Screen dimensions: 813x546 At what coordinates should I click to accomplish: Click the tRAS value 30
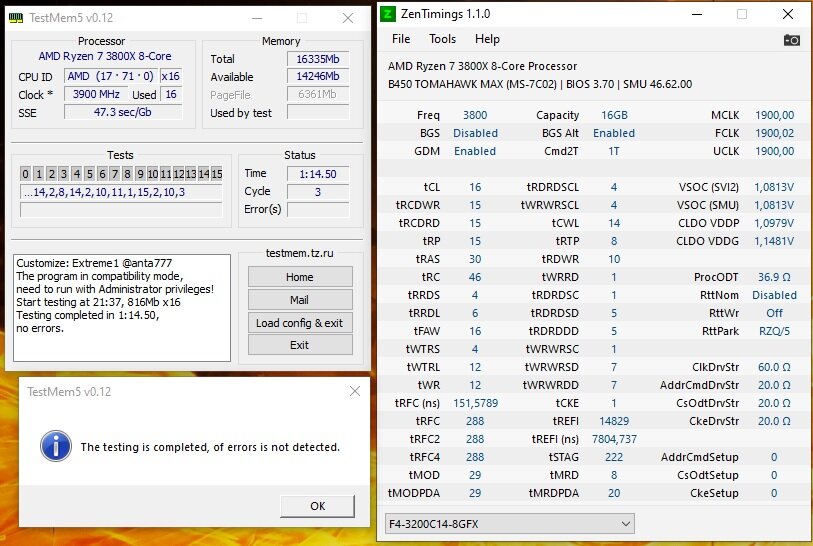tap(475, 259)
